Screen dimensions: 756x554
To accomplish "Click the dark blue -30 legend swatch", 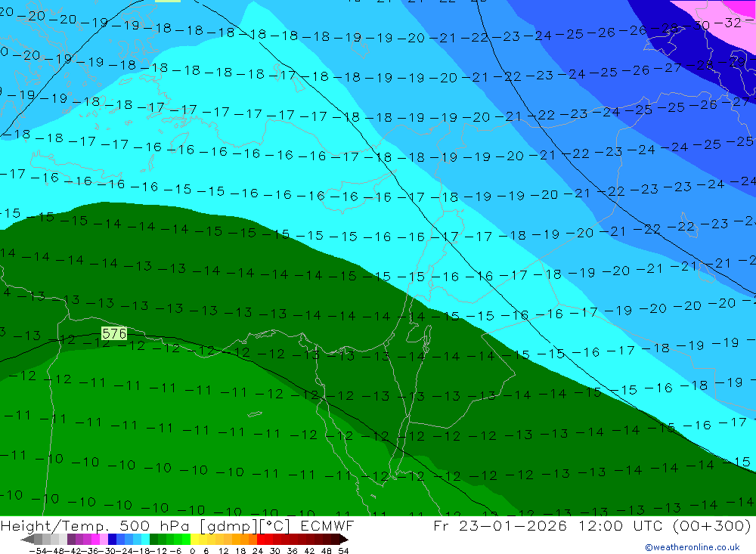I will pyautogui.click(x=112, y=539).
